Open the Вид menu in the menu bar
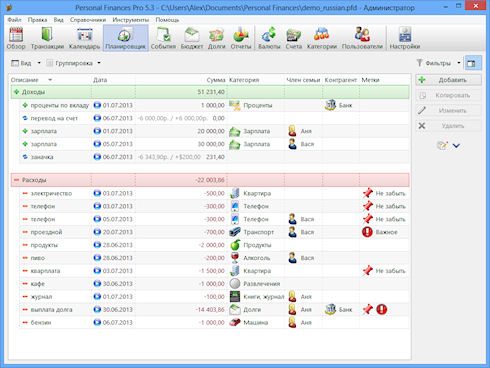The image size is (490, 368). click(x=58, y=20)
